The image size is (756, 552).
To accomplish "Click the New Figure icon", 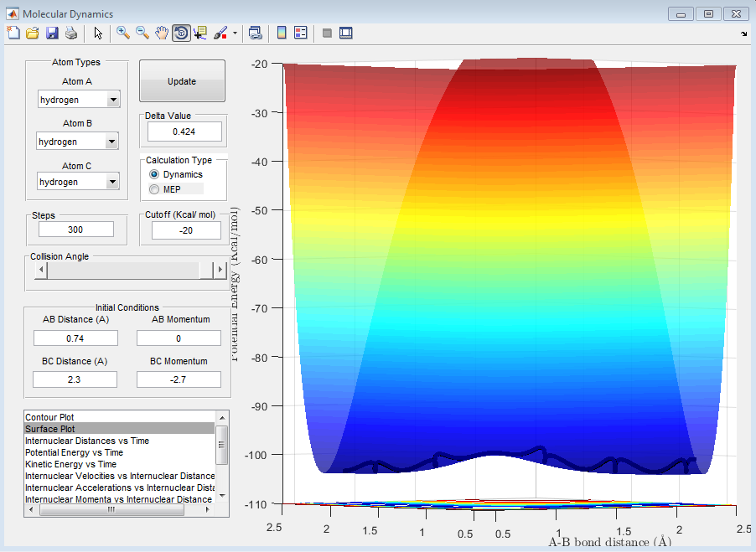I will (13, 33).
